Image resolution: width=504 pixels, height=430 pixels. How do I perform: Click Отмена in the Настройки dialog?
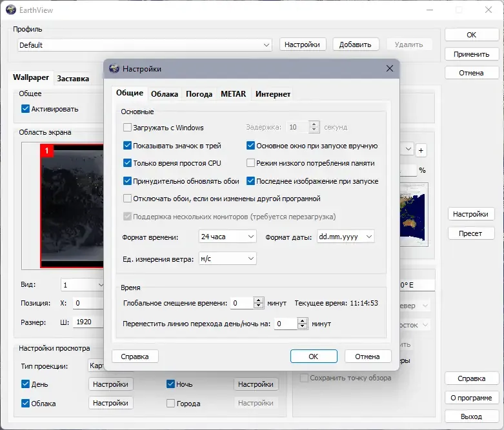click(x=367, y=357)
